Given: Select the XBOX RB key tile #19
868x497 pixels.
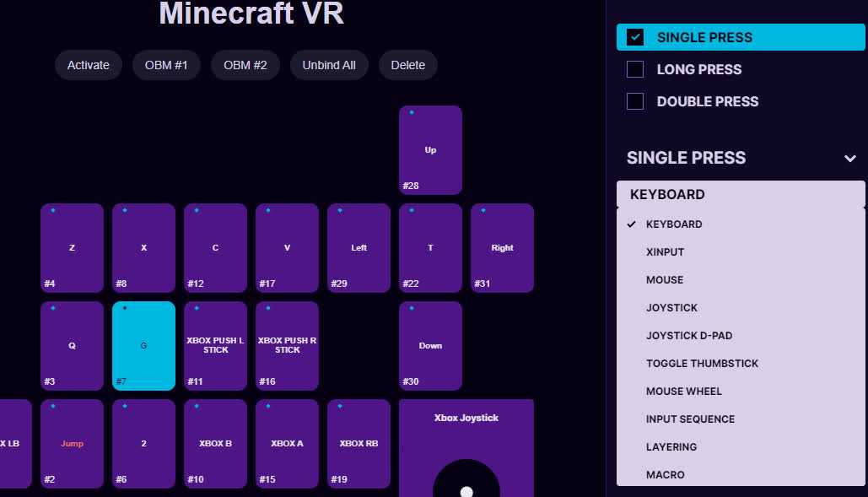Looking at the screenshot, I should (x=359, y=444).
